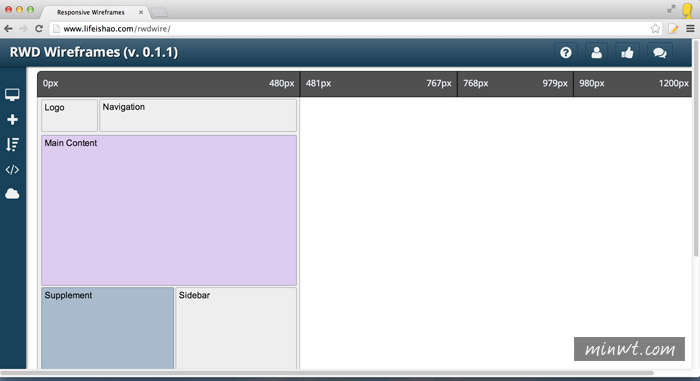The width and height of the screenshot is (700, 381).
Task: Click the browser address bar URL
Action: click(x=117, y=29)
